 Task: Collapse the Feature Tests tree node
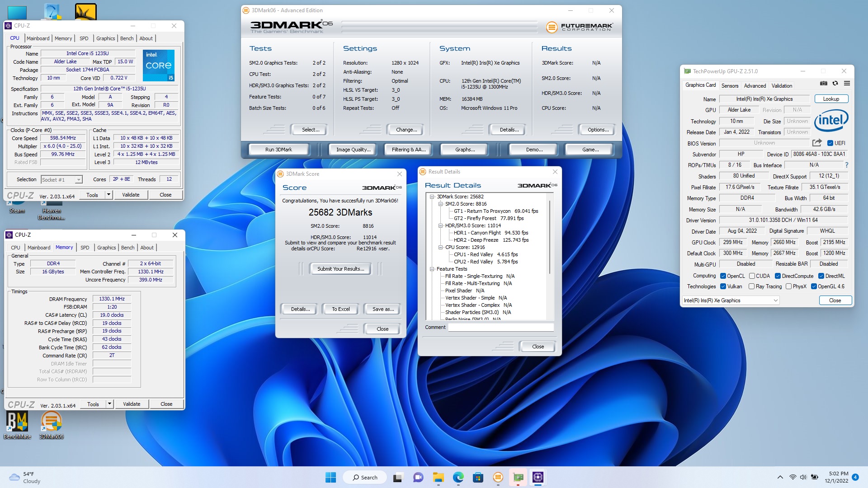pos(432,269)
